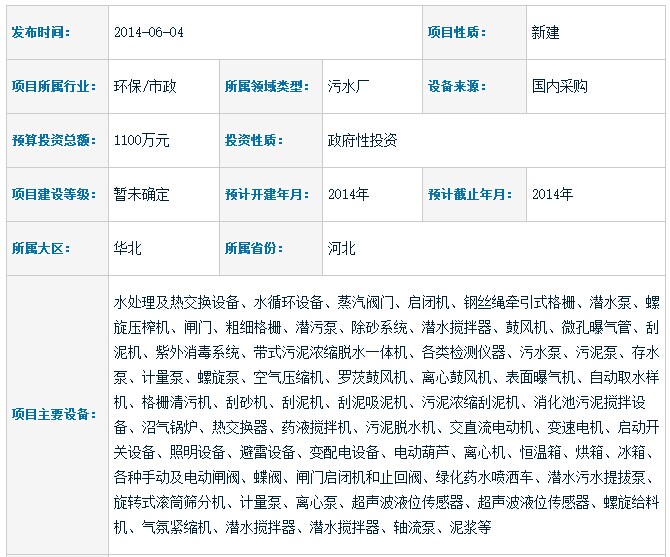This screenshot has height=557, width=670.
Task: Select the date 2014-06-04
Action: click(x=149, y=32)
